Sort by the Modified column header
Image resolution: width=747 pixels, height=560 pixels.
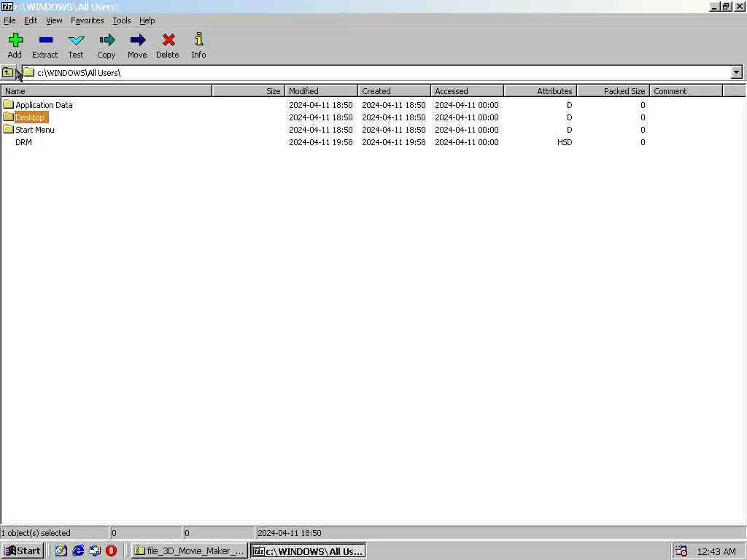click(x=321, y=91)
